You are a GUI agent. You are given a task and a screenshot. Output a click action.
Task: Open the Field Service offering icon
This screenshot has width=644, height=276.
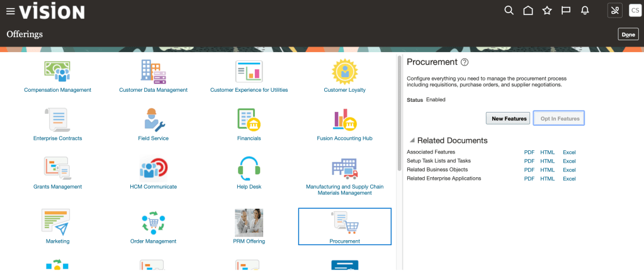coord(153,119)
